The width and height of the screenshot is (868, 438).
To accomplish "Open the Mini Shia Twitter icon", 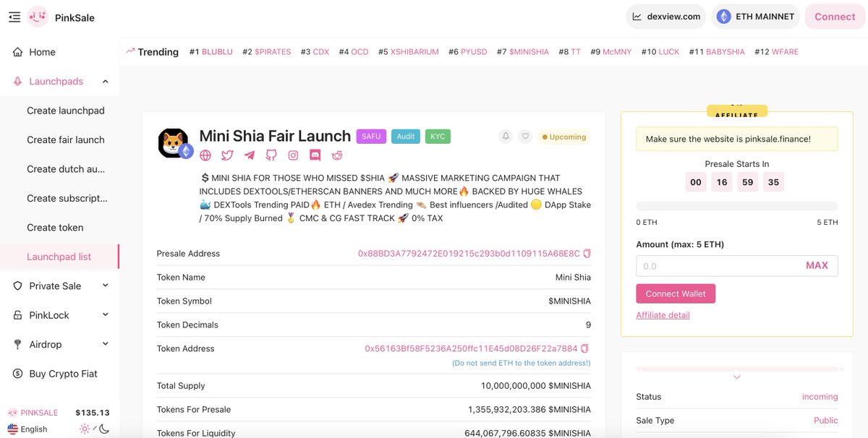I will (227, 155).
